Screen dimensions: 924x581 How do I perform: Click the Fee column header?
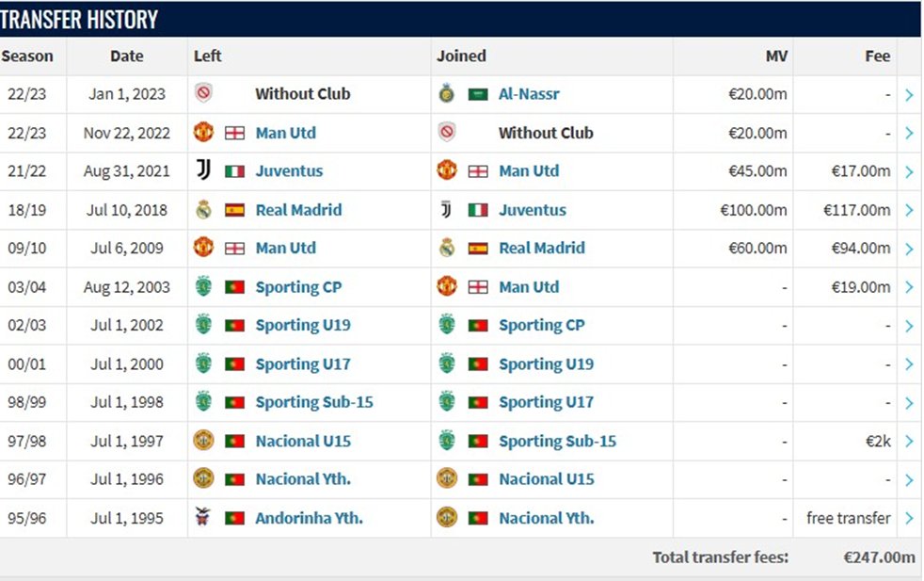coord(877,56)
